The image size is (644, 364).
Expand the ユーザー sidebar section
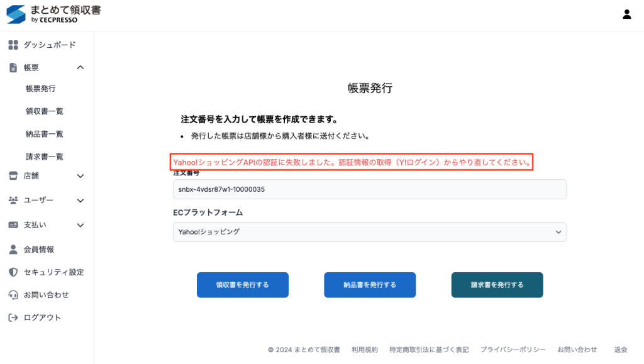pyautogui.click(x=80, y=201)
